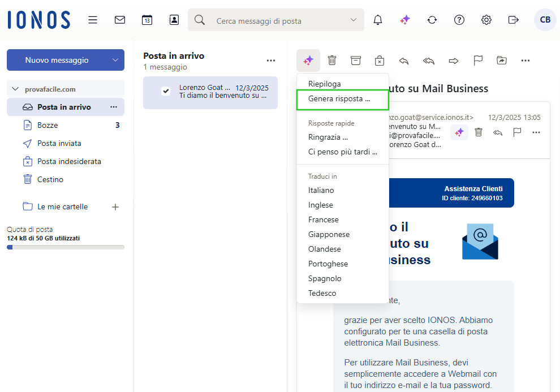Move message to folder icon in toolbar
The width and height of the screenshot is (560, 392).
(502, 61)
